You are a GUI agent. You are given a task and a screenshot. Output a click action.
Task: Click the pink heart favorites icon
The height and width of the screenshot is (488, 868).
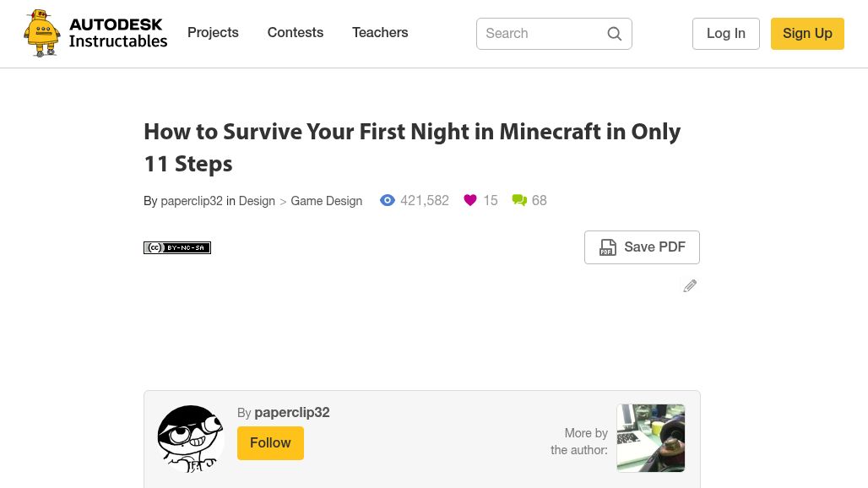pos(470,200)
